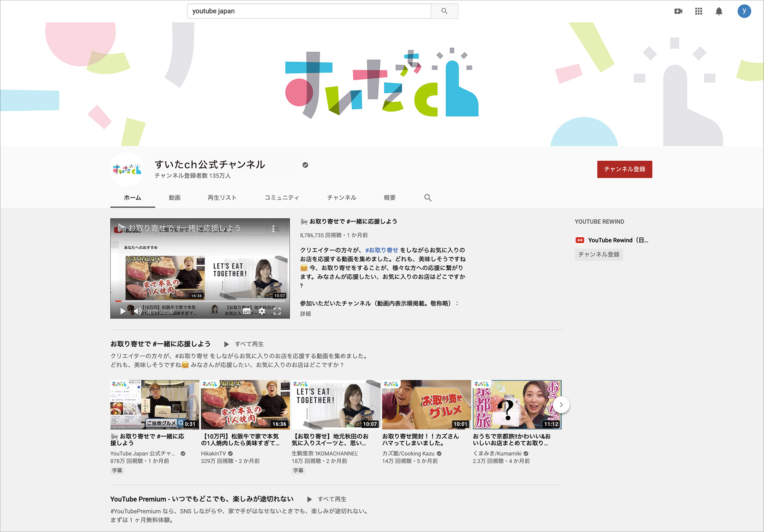Image resolution: width=764 pixels, height=532 pixels.
Task: Click the 字幕 badge under first video
Action: (x=117, y=470)
